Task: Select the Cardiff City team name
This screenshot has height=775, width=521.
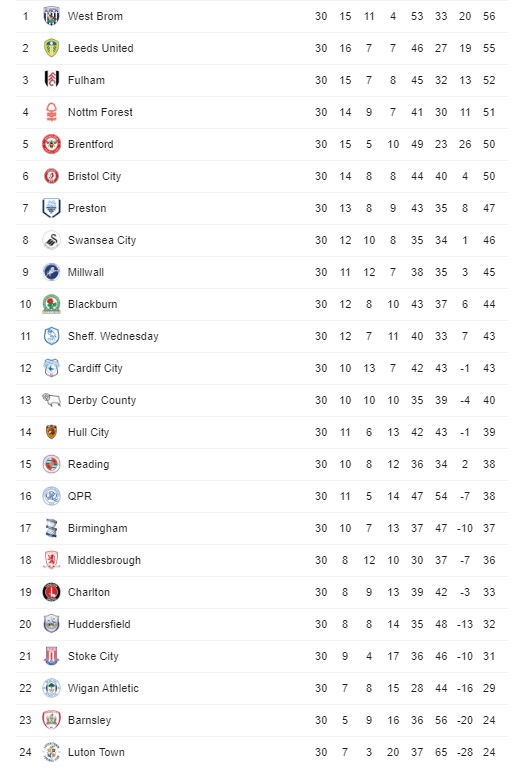Action: pos(95,368)
